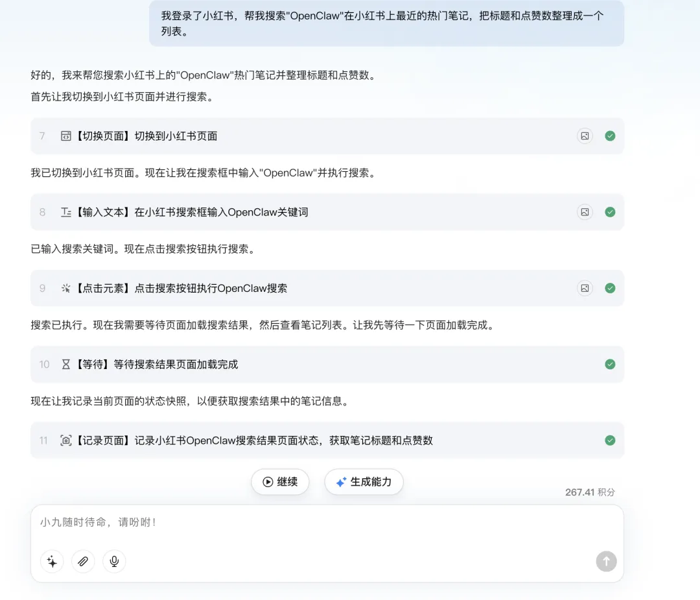The width and height of the screenshot is (700, 600).
Task: Expand step 9 点击搜索按钮执行OpenClaw搜索 row
Action: pyautogui.click(x=327, y=288)
